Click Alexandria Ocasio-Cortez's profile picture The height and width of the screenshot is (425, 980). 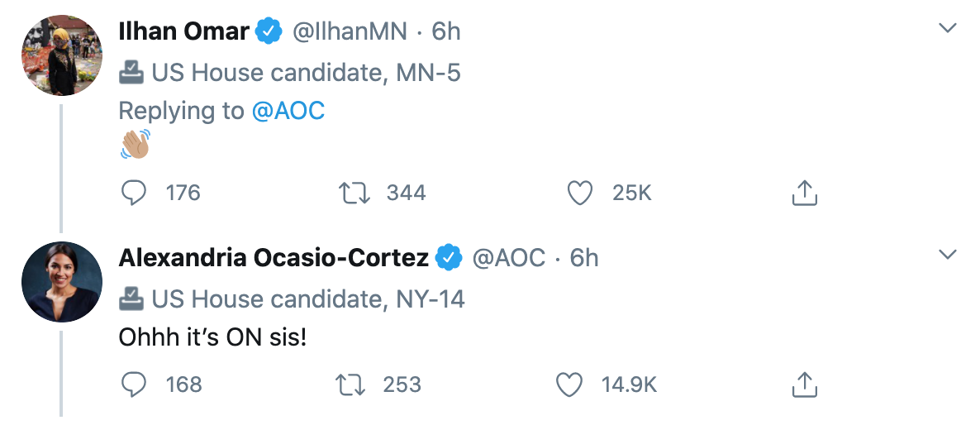tap(60, 281)
